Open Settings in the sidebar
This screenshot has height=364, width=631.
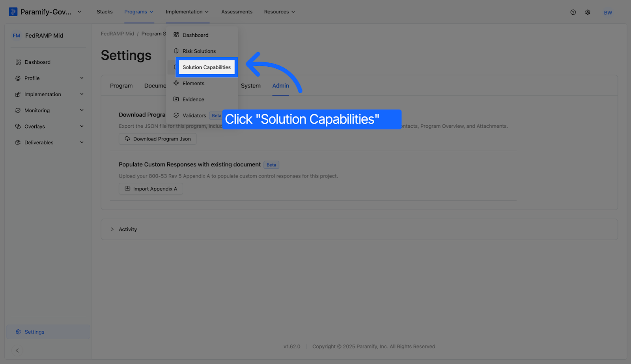pyautogui.click(x=48, y=332)
